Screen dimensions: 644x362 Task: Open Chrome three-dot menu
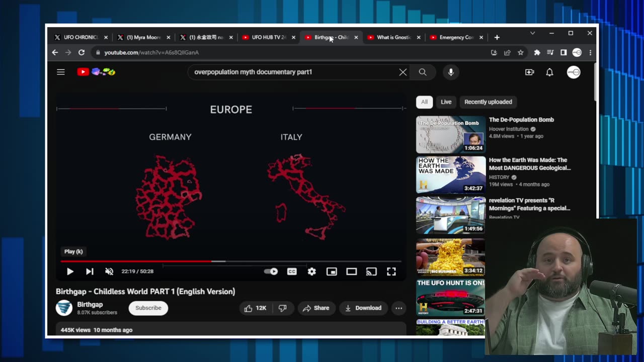[x=590, y=52]
